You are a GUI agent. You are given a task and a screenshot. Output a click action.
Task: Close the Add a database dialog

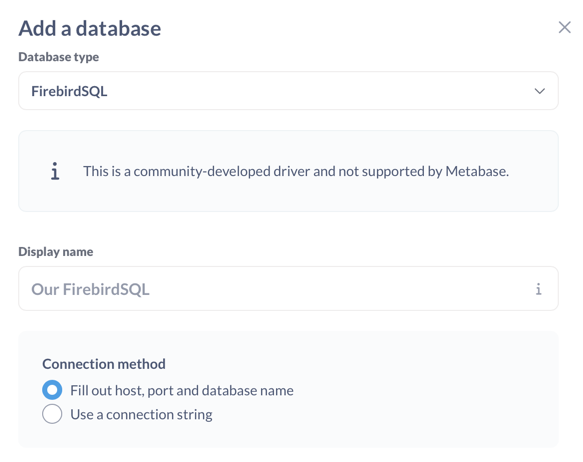coord(564,27)
